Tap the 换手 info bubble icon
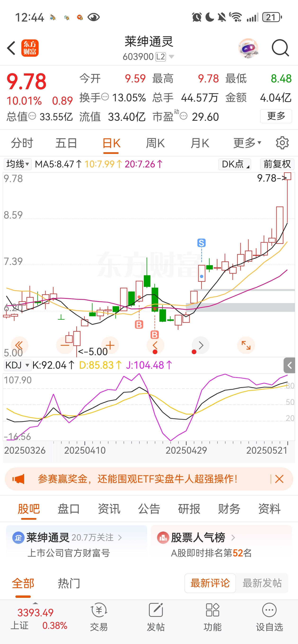Viewport: 298px width, 644px height. [105, 96]
